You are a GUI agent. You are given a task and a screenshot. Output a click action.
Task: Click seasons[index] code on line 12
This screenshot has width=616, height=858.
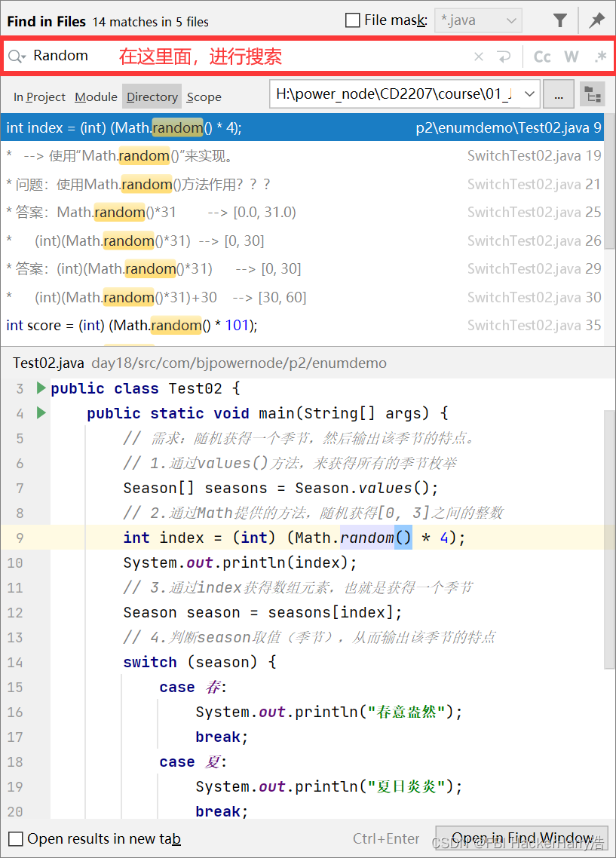click(x=330, y=612)
